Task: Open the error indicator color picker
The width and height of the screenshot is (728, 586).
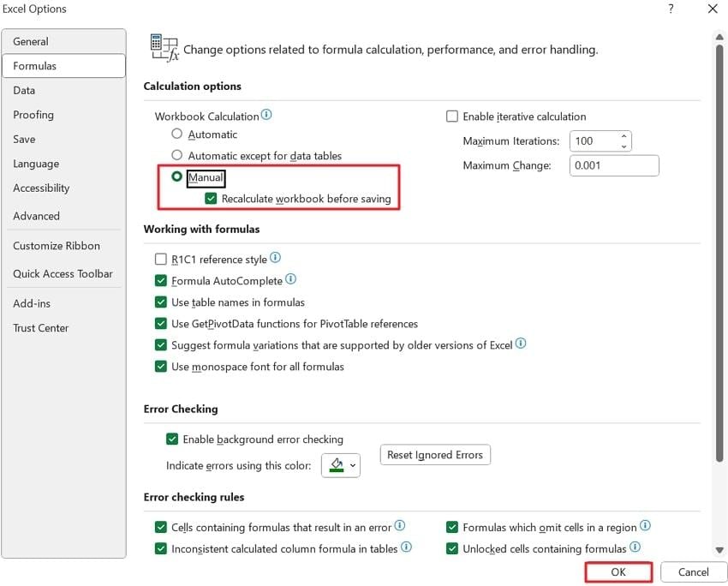Action: click(341, 465)
